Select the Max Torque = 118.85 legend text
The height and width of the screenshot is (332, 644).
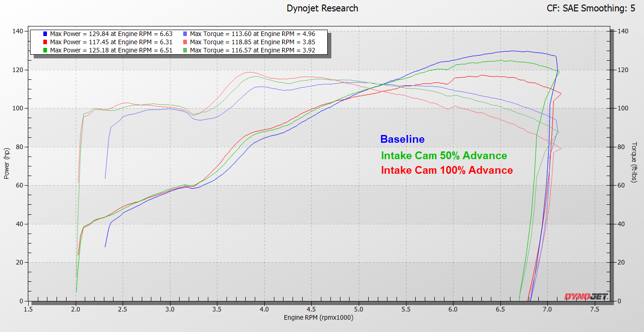click(252, 42)
